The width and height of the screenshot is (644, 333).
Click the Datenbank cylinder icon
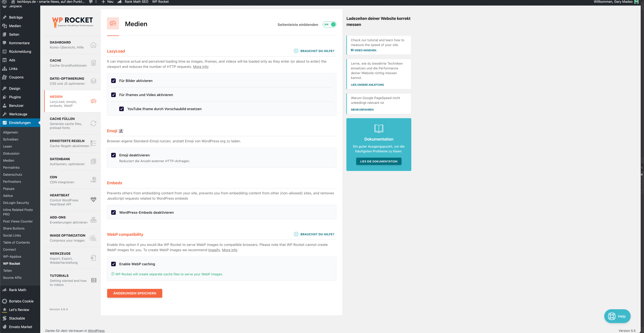(93, 161)
